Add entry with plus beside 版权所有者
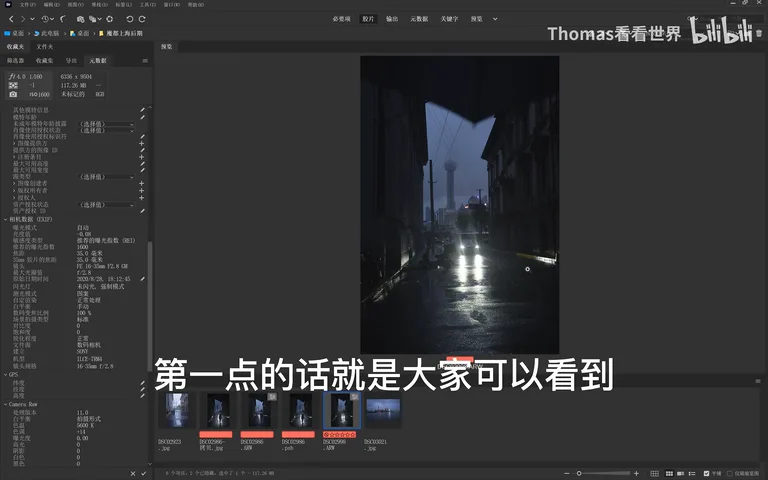Image resolution: width=768 pixels, height=480 pixels. (x=142, y=191)
